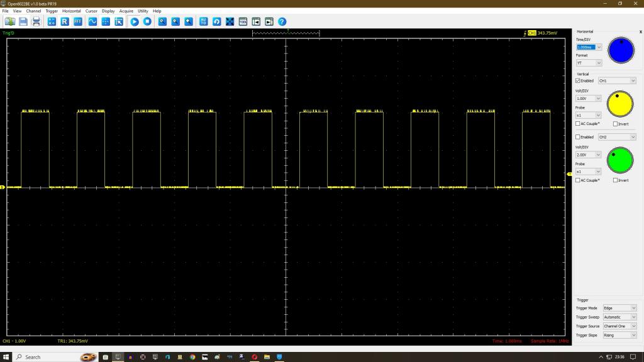Image resolution: width=644 pixels, height=362 pixels.
Task: Open the Trigger menu
Action: click(52, 11)
